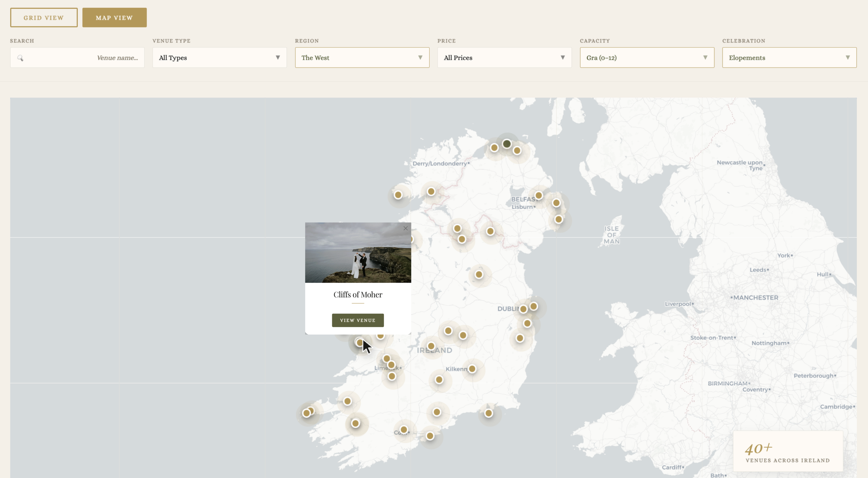Switch to Grid View
868x478 pixels.
click(43, 17)
